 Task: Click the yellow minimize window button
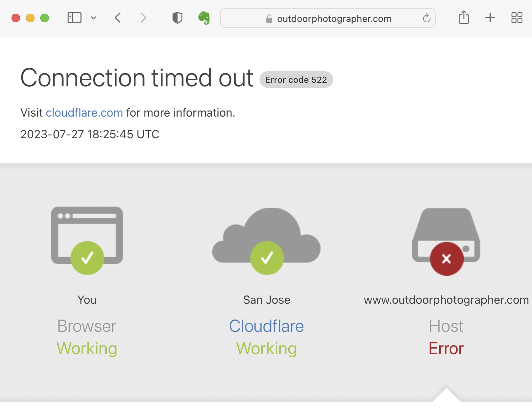(30, 18)
